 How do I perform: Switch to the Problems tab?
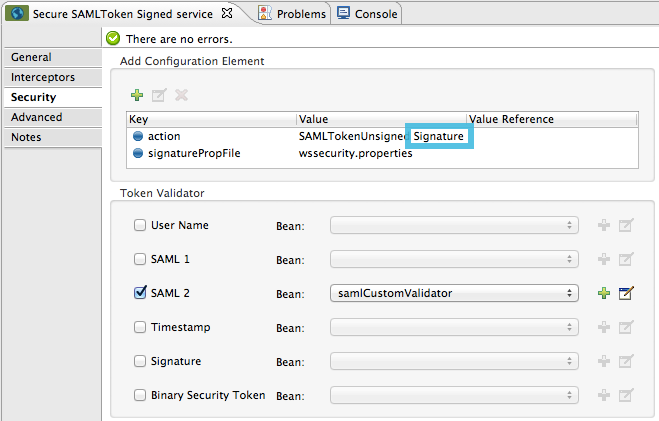pos(292,13)
